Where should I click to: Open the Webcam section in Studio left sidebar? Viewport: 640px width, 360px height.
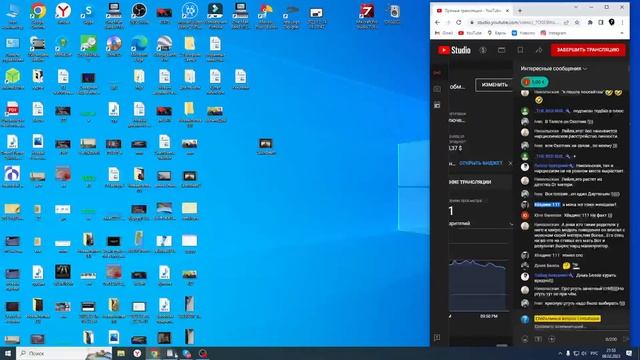437,89
